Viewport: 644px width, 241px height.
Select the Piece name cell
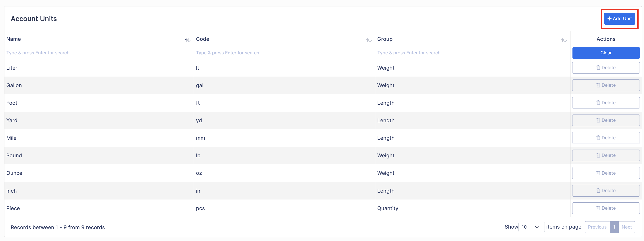point(99,208)
